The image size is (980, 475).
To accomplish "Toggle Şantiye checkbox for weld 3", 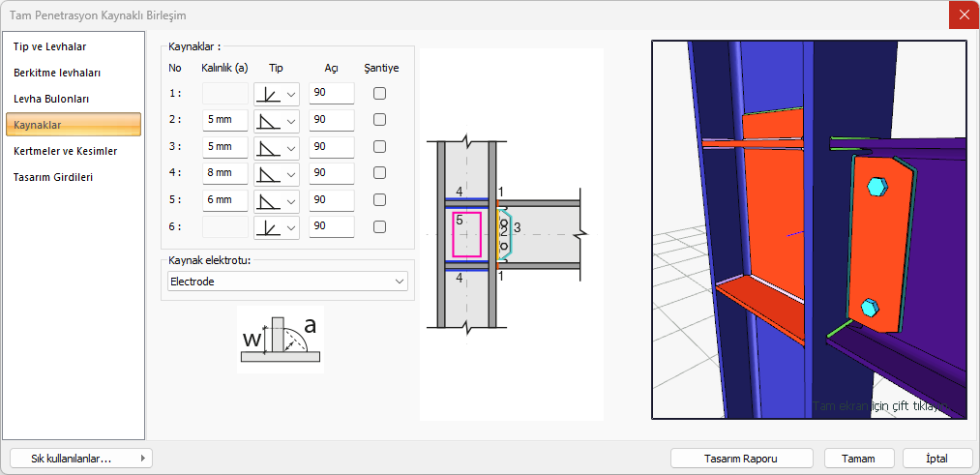I will coord(380,147).
